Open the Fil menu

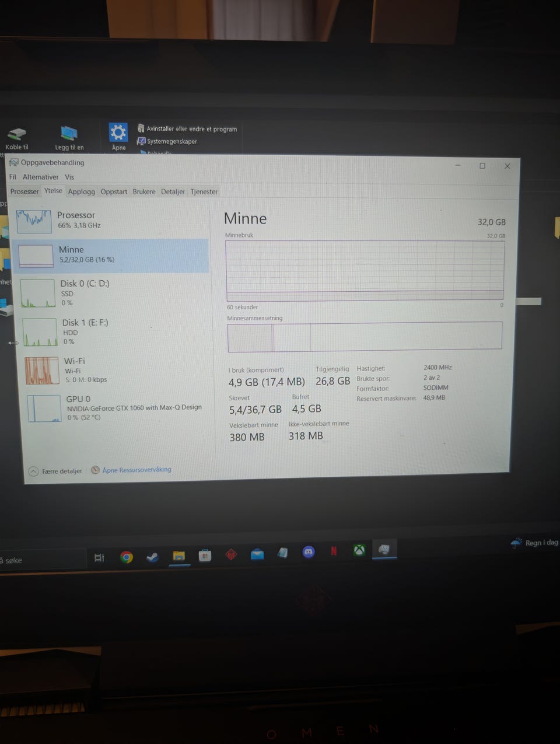[x=13, y=177]
